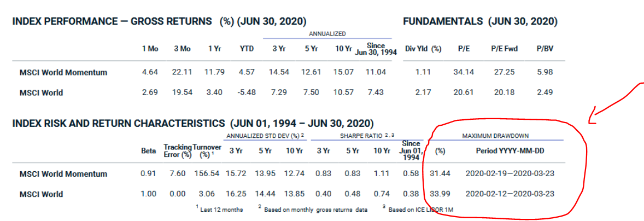
Task: Click the P/E Fwd column header
Action: 504,49
